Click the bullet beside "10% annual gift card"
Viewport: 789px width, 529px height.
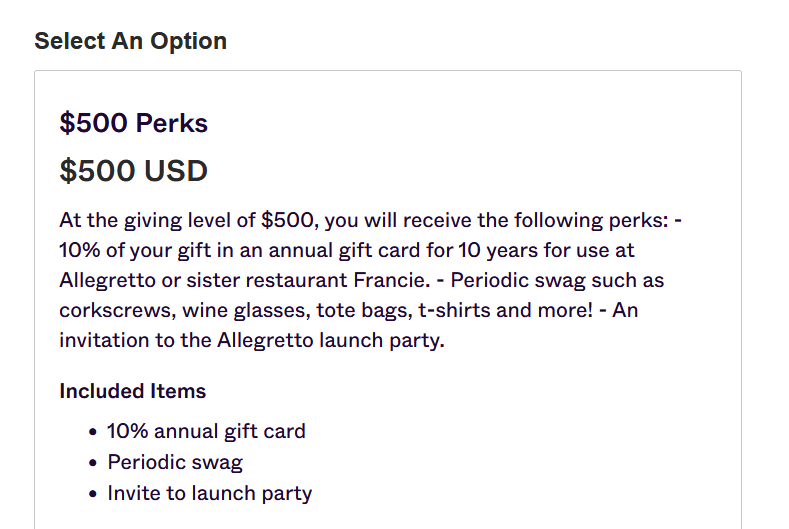click(x=93, y=432)
